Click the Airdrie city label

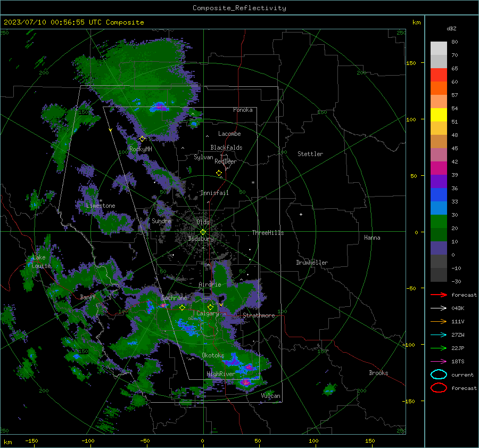pos(210,284)
